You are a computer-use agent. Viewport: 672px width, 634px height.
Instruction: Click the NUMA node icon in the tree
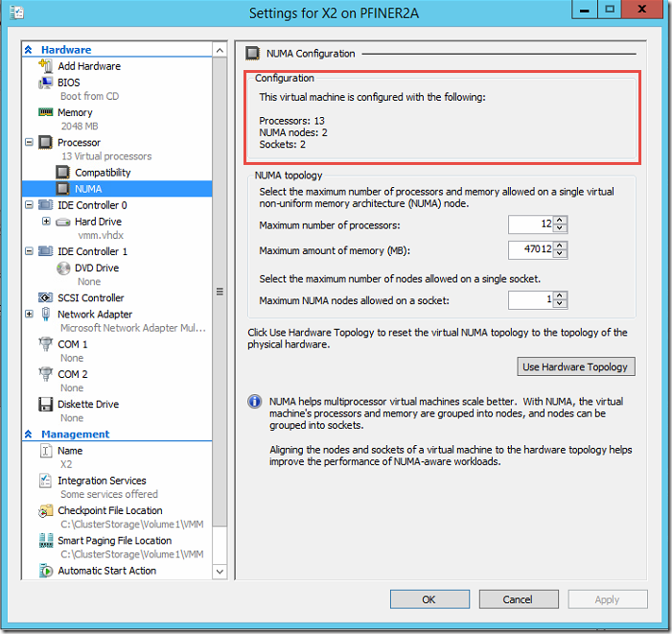[x=62, y=189]
